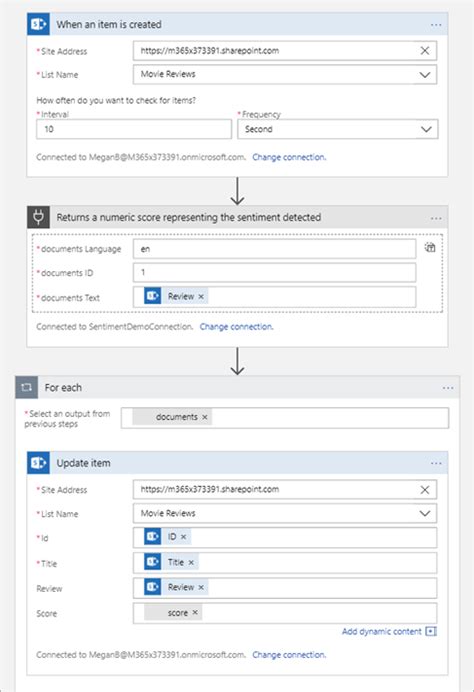Click the 'When an item is created' title
Screen dimensions: 474x692
click(109, 25)
